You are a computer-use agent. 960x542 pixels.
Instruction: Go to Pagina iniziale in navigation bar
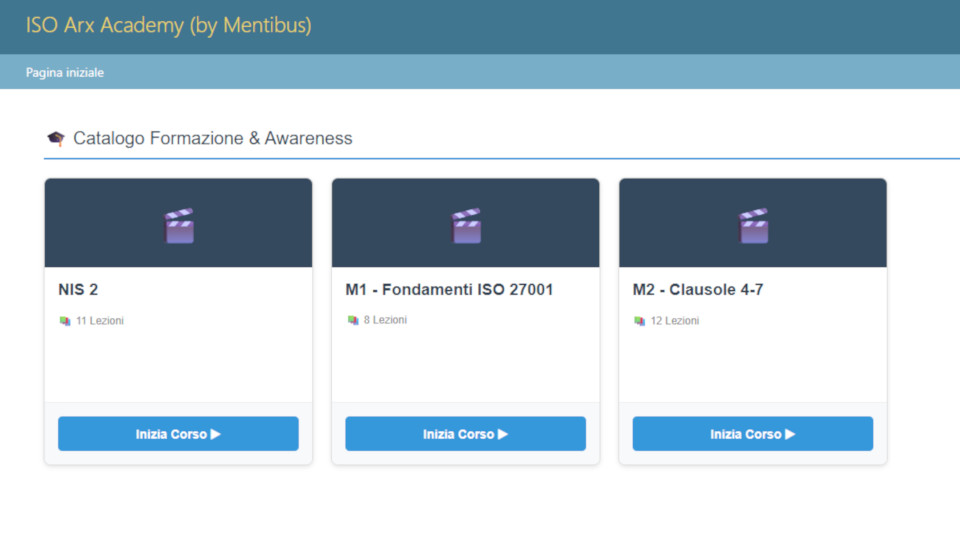[65, 73]
